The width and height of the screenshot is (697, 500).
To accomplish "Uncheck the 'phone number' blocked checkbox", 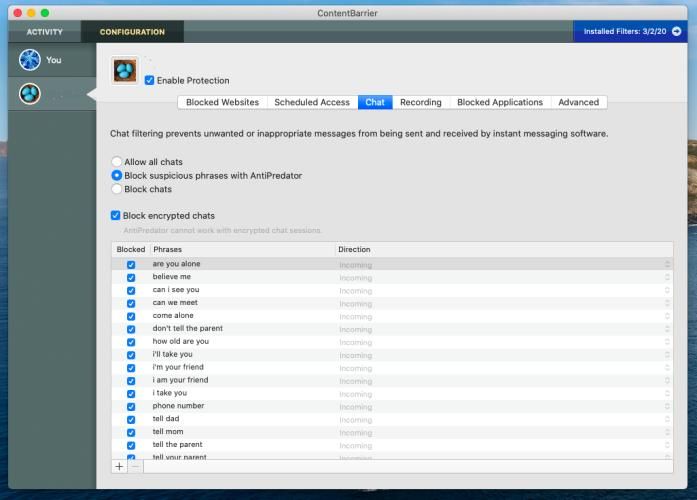I will 131,406.
